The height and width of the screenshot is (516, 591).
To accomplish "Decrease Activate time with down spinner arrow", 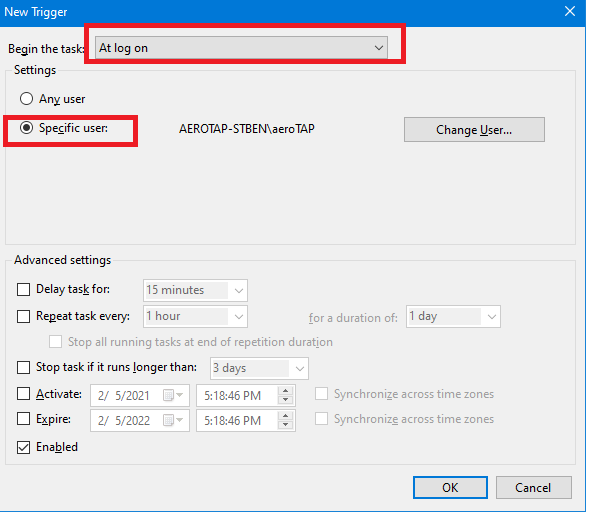I will (286, 400).
